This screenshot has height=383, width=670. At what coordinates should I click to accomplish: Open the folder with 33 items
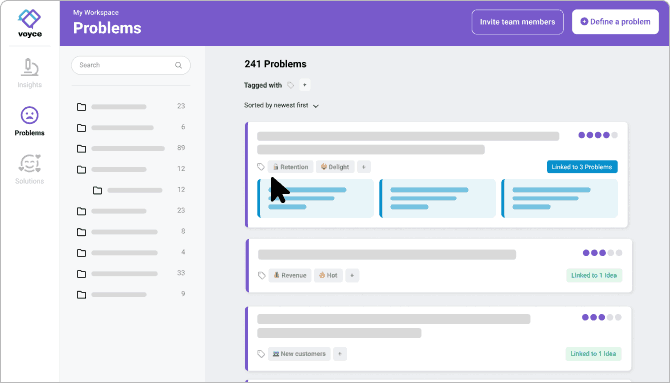[131, 274]
